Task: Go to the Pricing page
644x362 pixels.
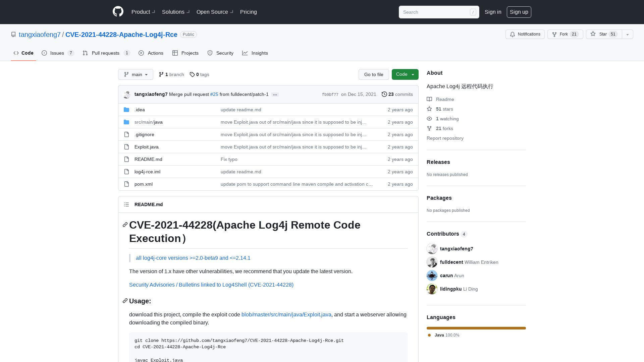Action: click(x=249, y=12)
